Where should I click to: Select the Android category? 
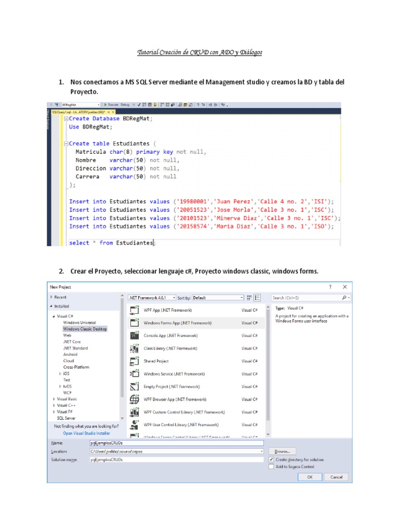click(x=70, y=354)
